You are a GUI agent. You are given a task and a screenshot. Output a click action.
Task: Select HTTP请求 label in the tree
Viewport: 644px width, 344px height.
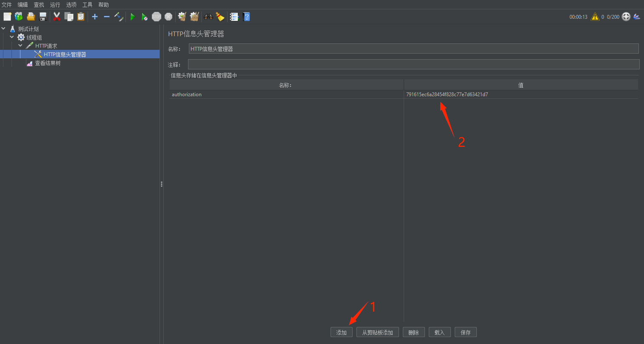[46, 46]
